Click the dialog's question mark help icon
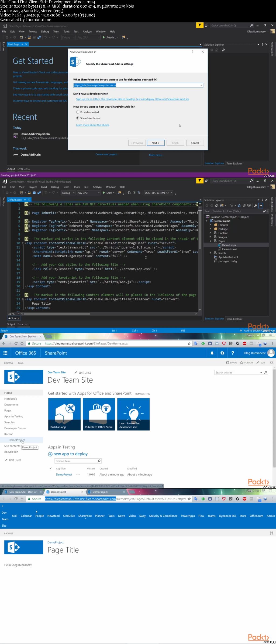 [192, 52]
